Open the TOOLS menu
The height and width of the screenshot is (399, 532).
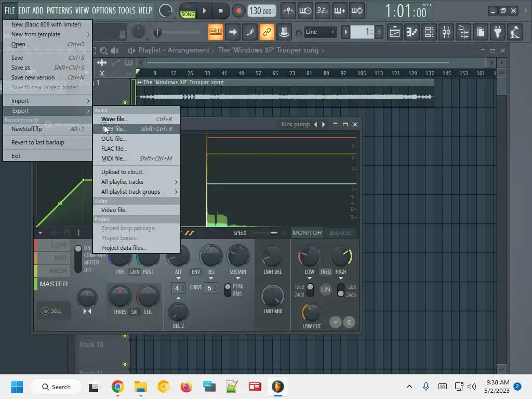(127, 10)
